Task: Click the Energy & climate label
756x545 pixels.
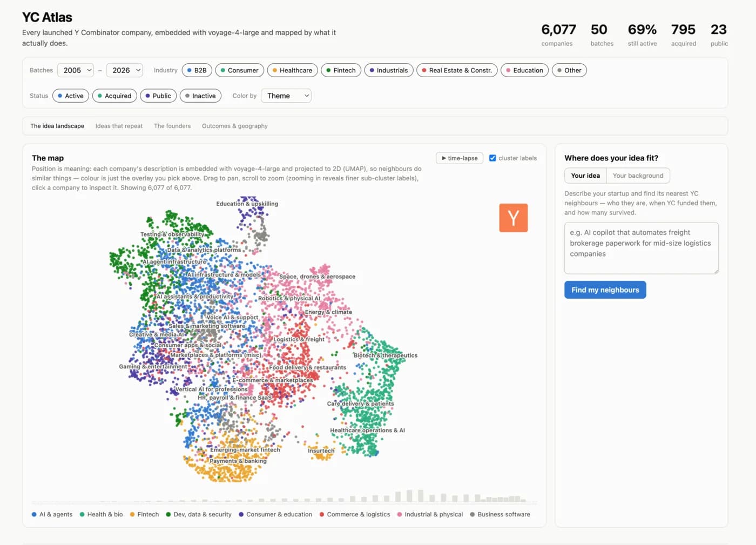Action: (328, 312)
